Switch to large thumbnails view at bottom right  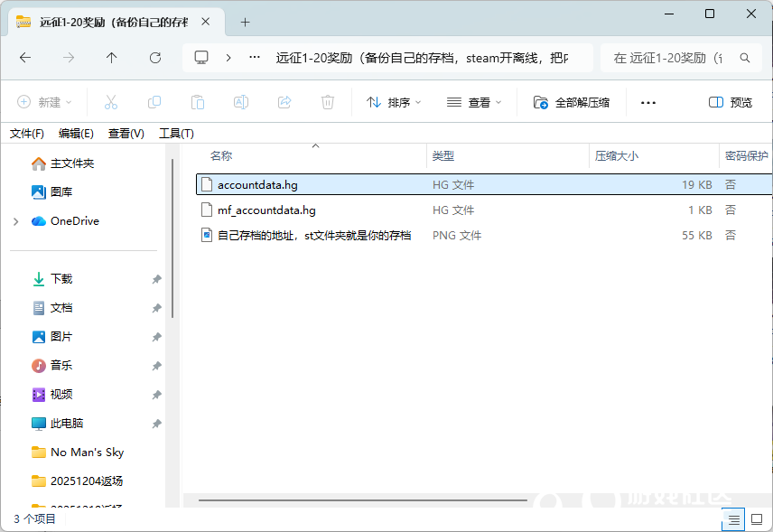[757, 519]
